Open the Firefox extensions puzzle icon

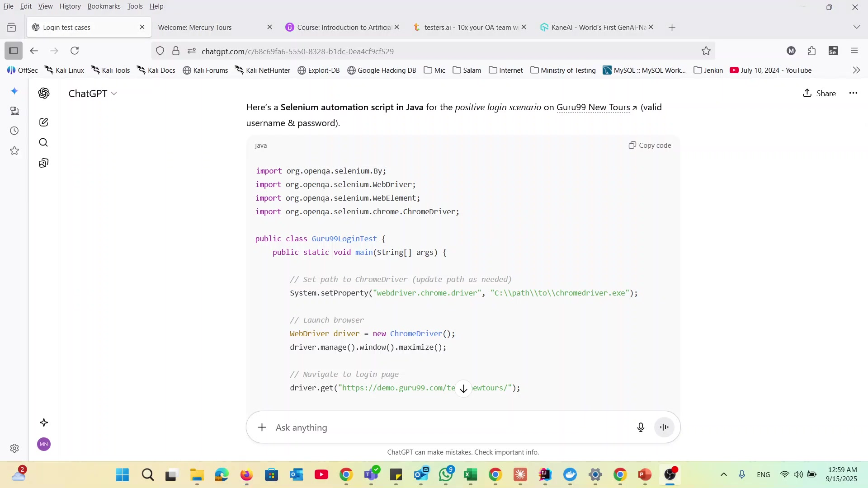811,51
